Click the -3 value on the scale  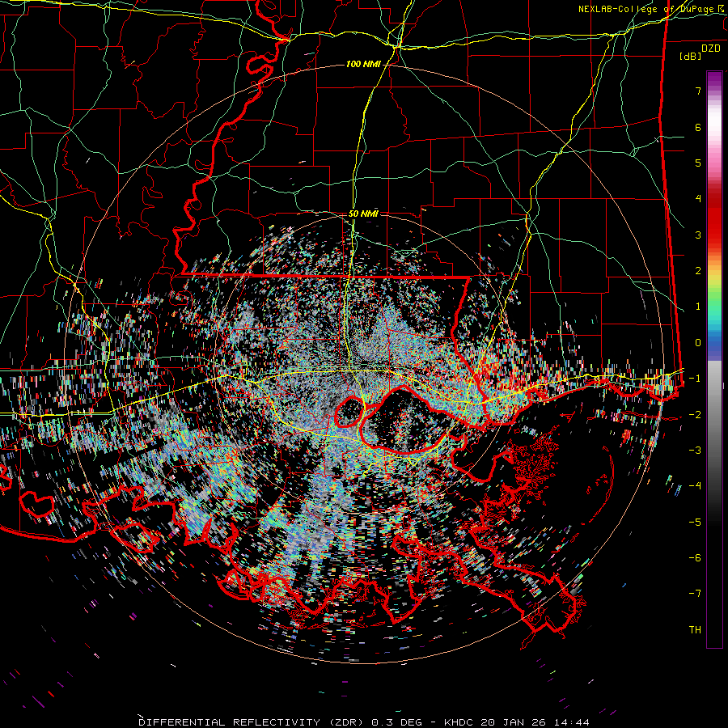pos(695,451)
